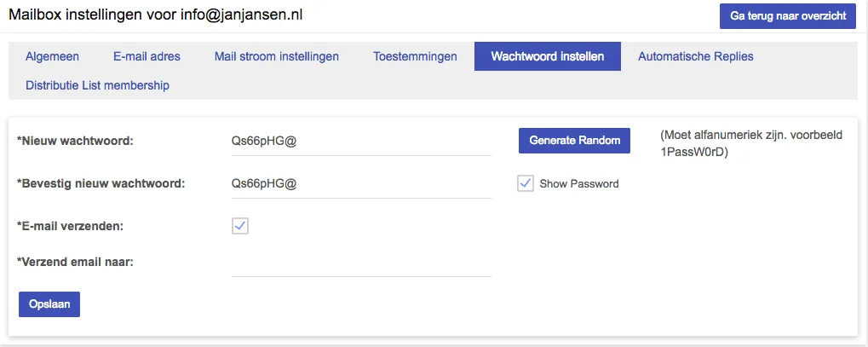Click the Mailbox instellingen page heading
This screenshot has height=347, width=868.
[155, 15]
